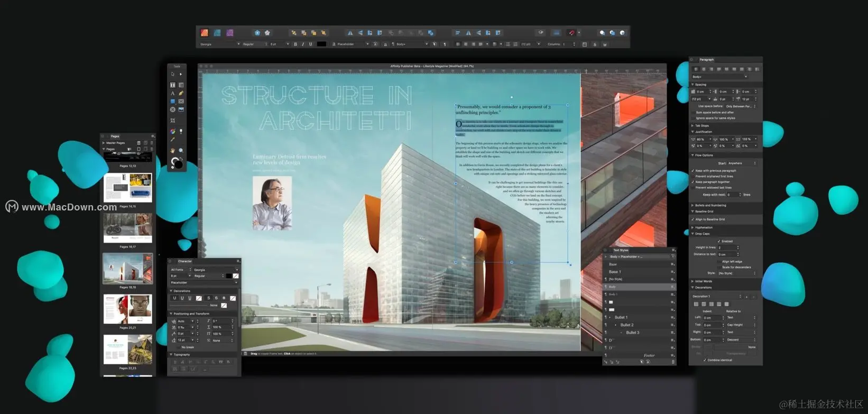Toggle Align to Baseline Grid checkbox

coord(692,219)
